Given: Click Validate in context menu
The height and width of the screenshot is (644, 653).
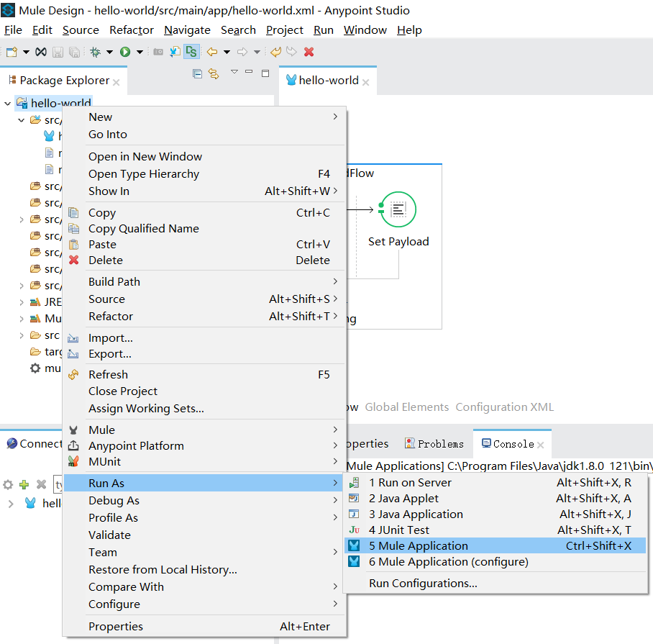Looking at the screenshot, I should click(205, 535).
